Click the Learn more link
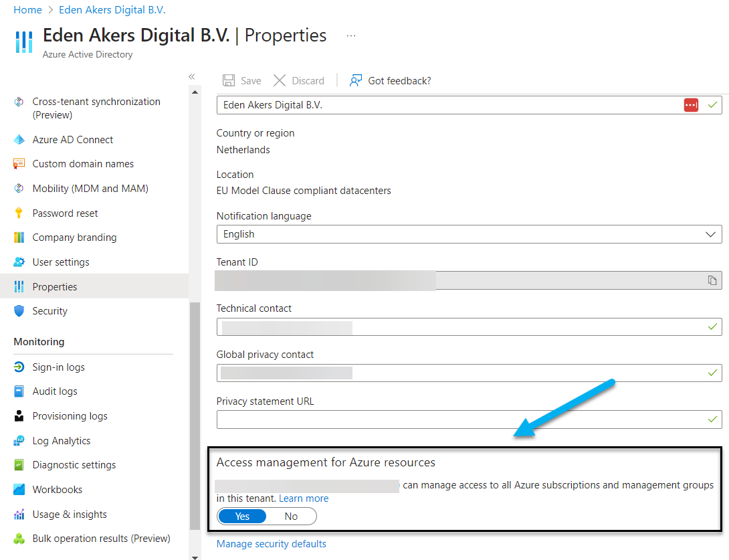 tap(304, 498)
